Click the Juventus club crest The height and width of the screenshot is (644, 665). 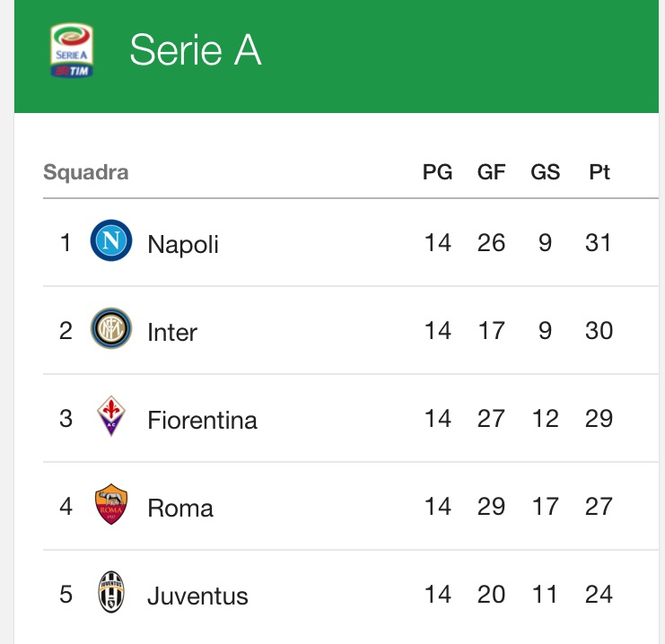pyautogui.click(x=111, y=592)
